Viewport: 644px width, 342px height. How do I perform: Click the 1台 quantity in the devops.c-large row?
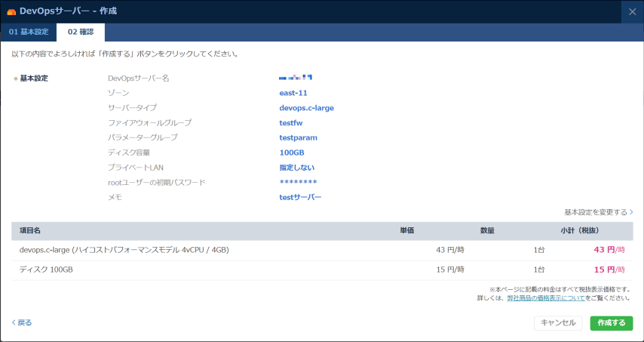pos(539,249)
